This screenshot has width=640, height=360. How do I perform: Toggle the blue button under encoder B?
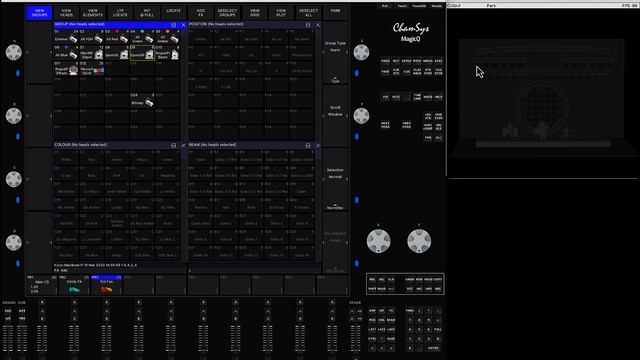[x=18, y=136]
